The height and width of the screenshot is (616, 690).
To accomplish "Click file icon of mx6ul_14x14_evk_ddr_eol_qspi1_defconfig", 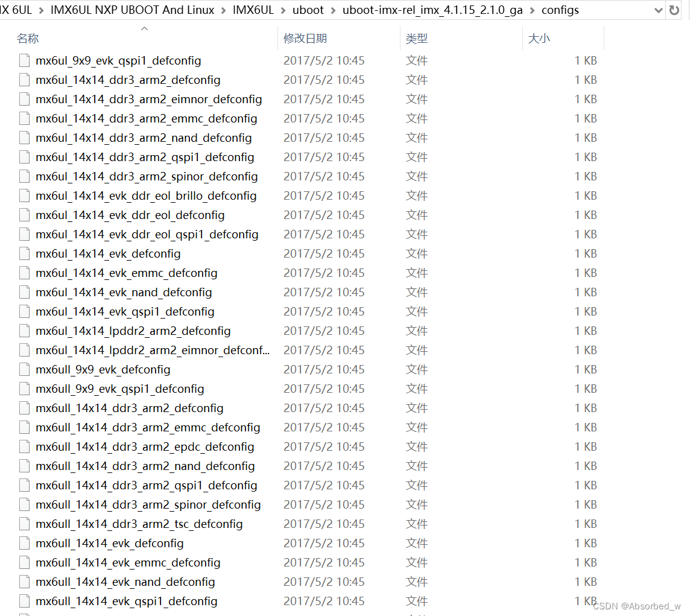I will click(x=25, y=234).
